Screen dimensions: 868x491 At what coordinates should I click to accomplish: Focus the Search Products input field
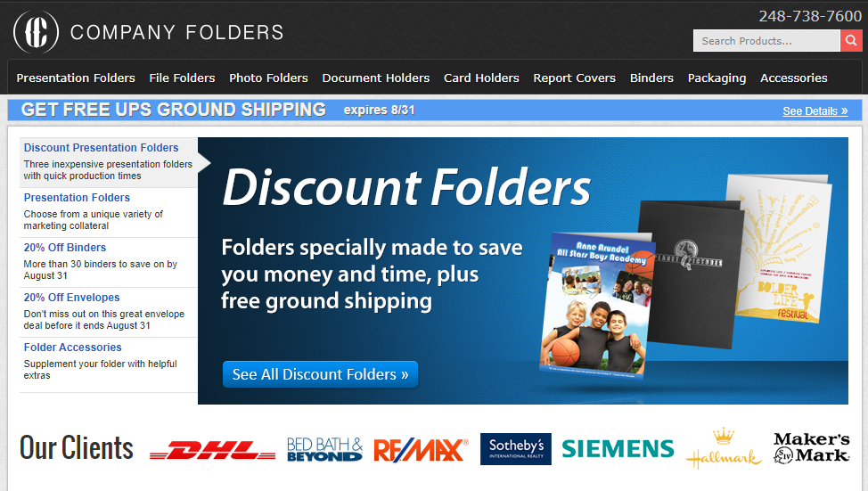tap(766, 40)
